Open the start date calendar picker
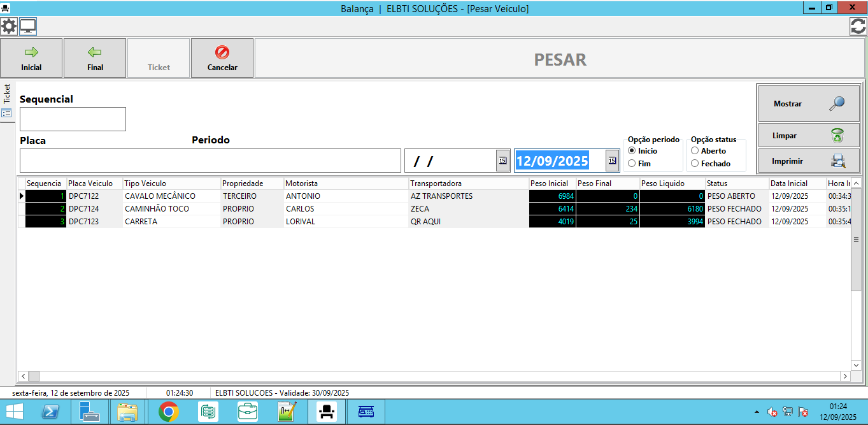Image resolution: width=868 pixels, height=425 pixels. 502,161
